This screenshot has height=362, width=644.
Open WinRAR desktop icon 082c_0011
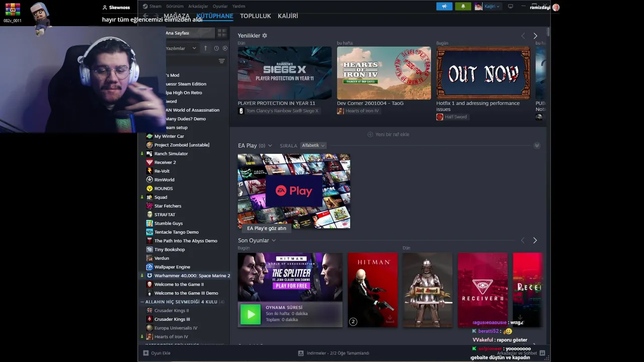pos(13,9)
